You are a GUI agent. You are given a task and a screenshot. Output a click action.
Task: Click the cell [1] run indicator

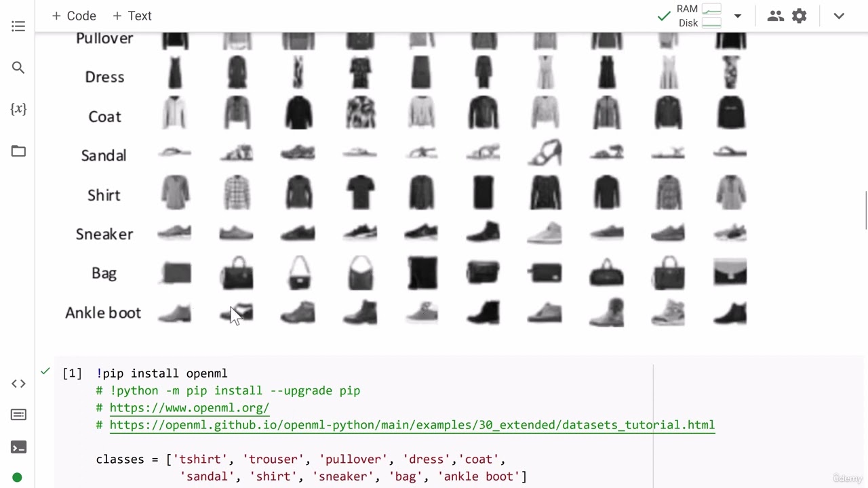72,373
